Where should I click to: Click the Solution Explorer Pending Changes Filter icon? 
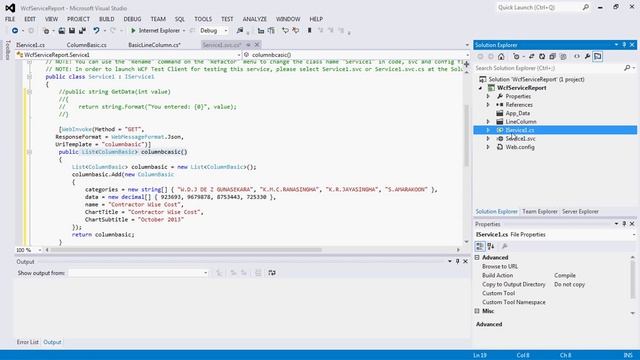click(517, 57)
